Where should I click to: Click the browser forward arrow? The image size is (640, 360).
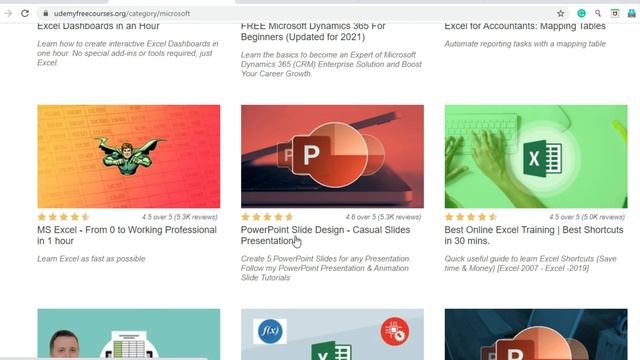pyautogui.click(x=8, y=13)
